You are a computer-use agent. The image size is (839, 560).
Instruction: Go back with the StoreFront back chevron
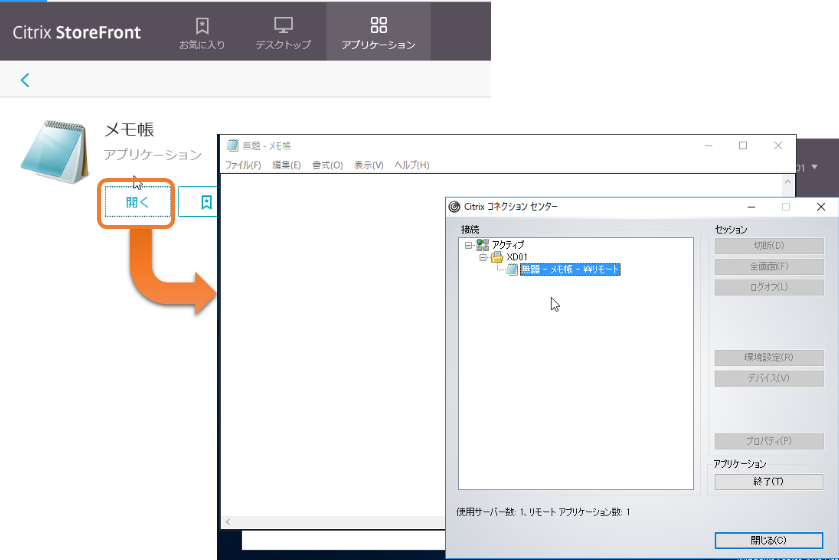pos(25,80)
